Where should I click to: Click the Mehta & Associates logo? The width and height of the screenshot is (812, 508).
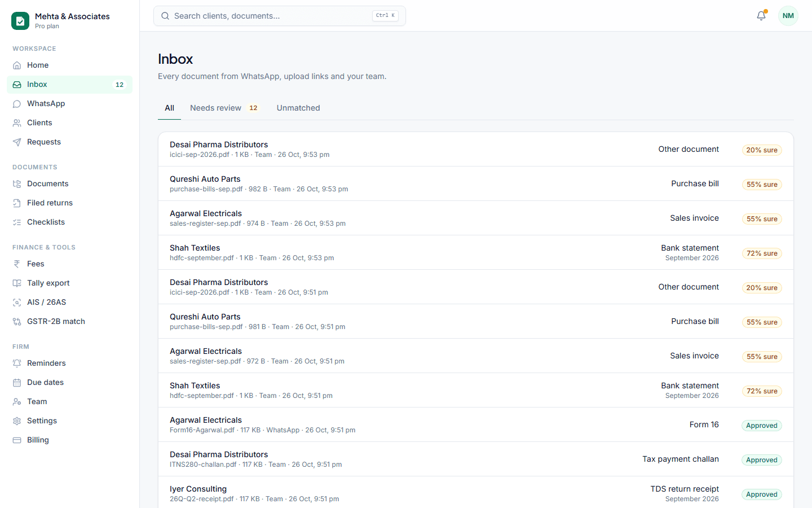click(20, 21)
